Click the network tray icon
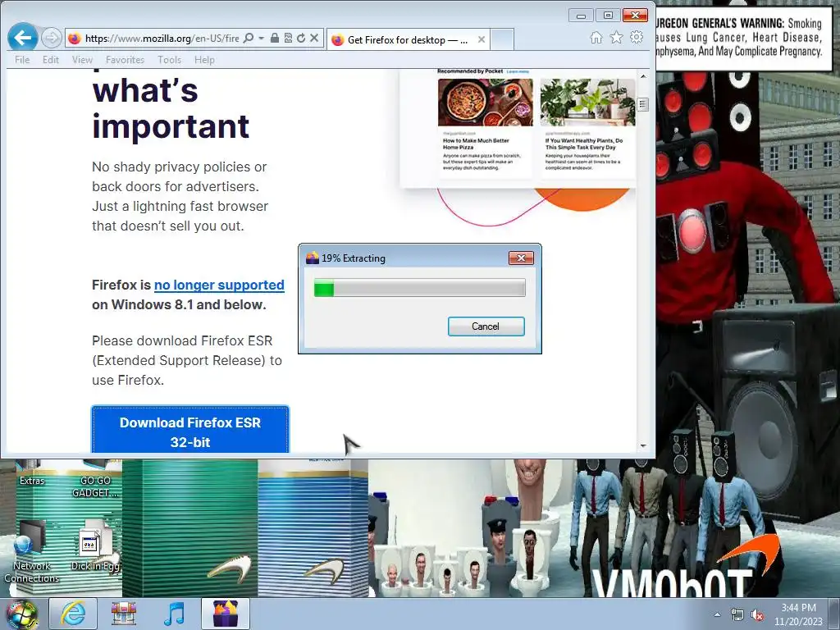This screenshot has width=840, height=630. point(737,615)
